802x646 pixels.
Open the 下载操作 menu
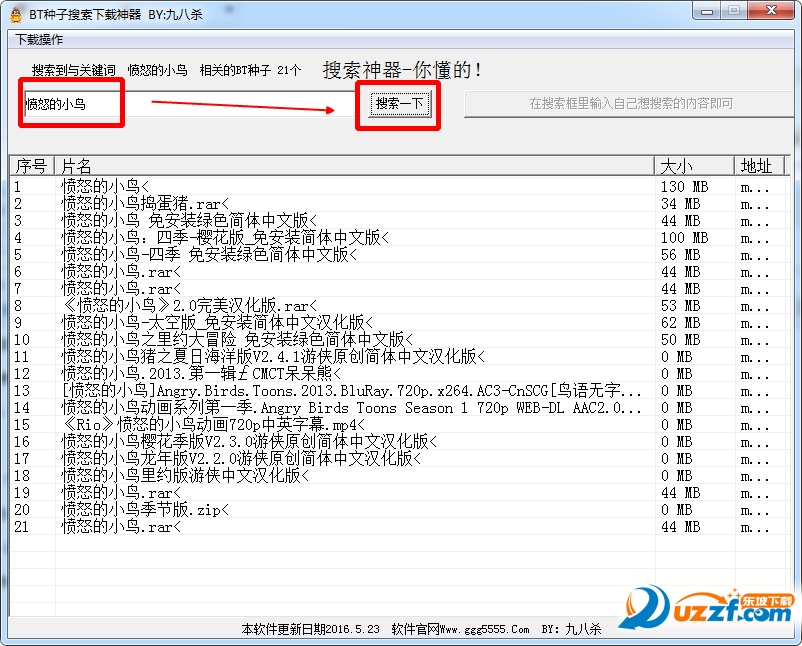coord(39,40)
